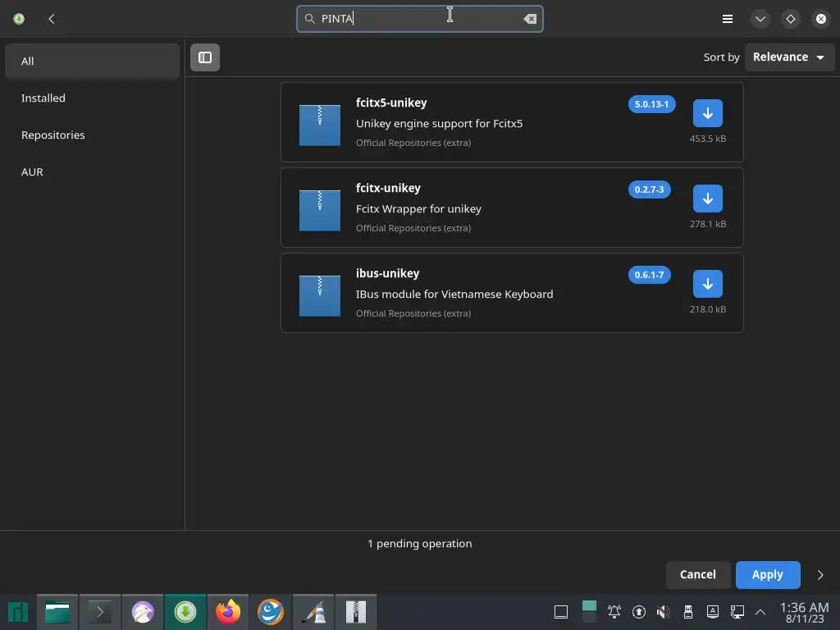The height and width of the screenshot is (630, 840).
Task: Open archive manager taskbar icon
Action: point(356,612)
